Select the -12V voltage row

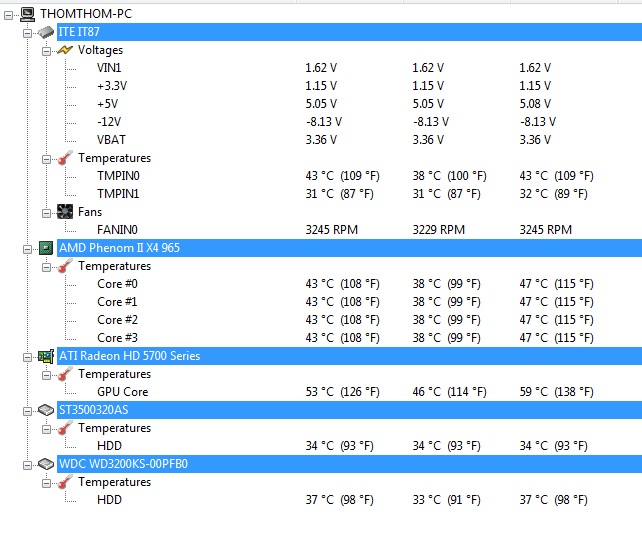coord(349,122)
